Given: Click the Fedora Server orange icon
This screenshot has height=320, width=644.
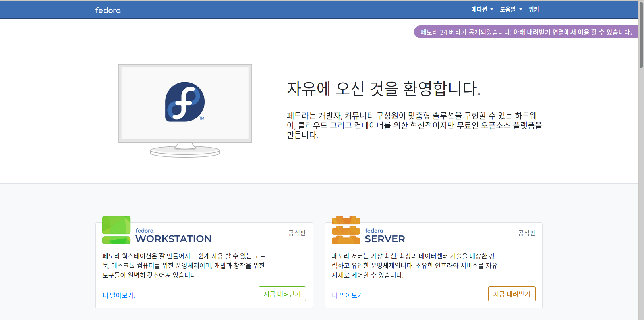Looking at the screenshot, I should click(x=346, y=230).
